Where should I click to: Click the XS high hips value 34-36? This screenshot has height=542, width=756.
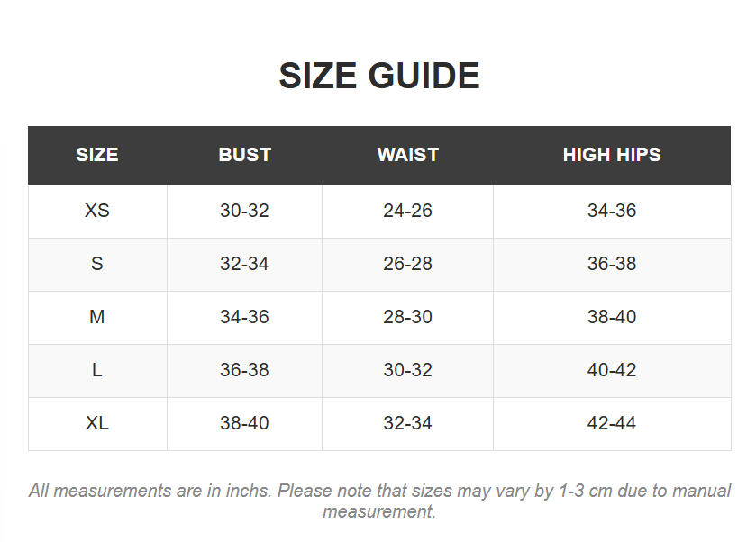(x=612, y=211)
